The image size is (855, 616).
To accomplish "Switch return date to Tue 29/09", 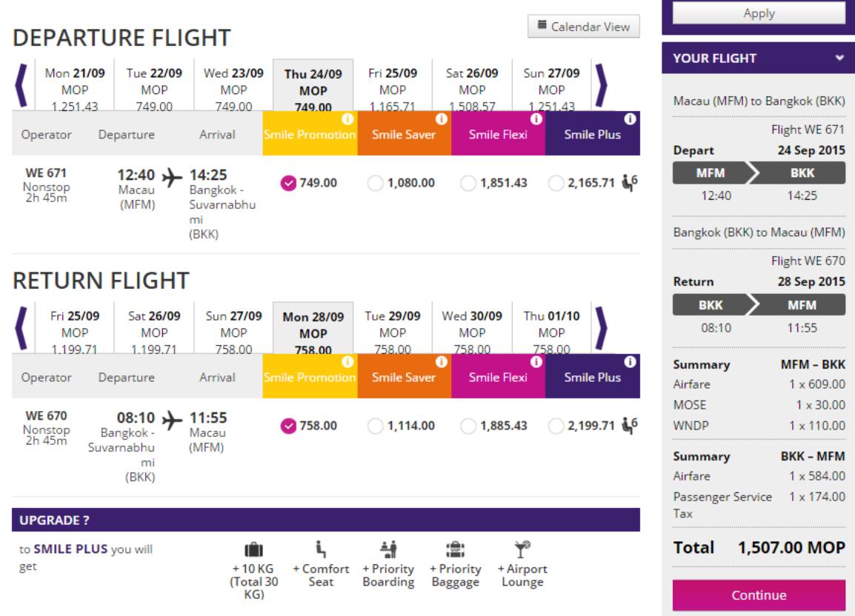I will [389, 327].
